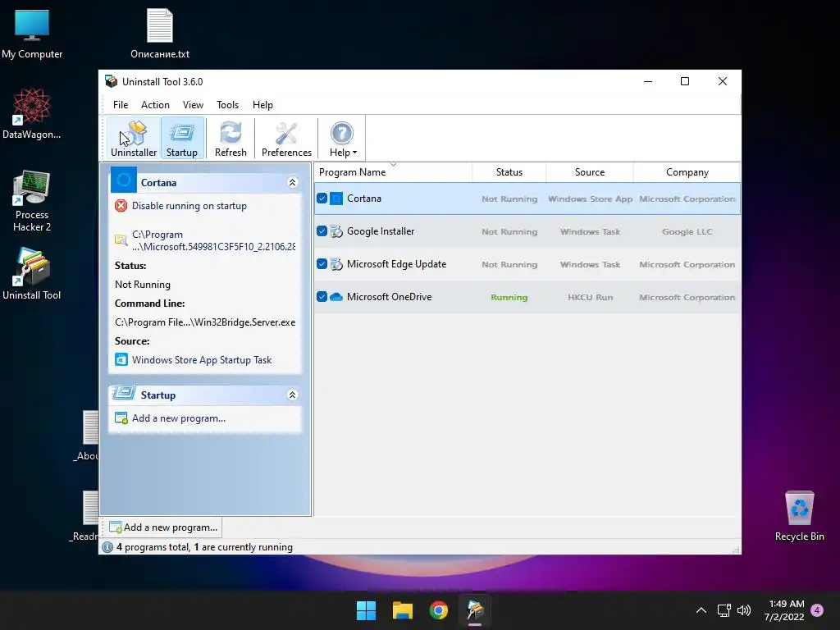Open the My Computer desktop icon
The height and width of the screenshot is (630, 840).
click(x=32, y=34)
